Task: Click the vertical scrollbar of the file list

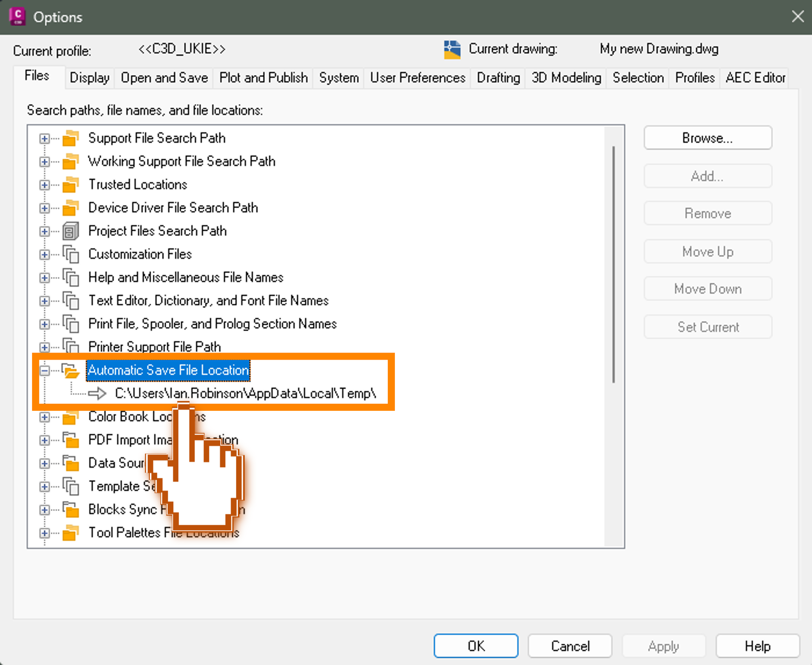Action: pyautogui.click(x=614, y=264)
